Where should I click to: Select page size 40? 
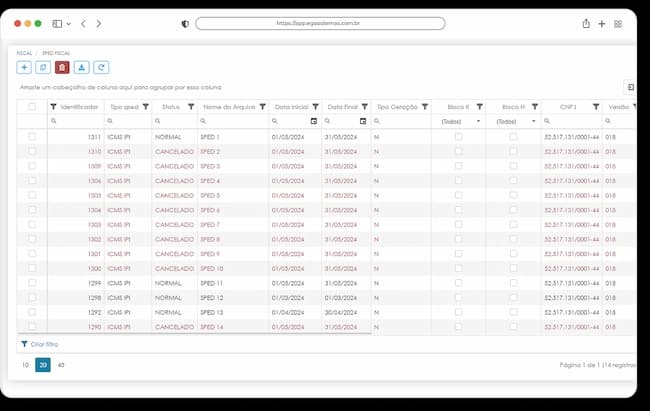tap(61, 365)
